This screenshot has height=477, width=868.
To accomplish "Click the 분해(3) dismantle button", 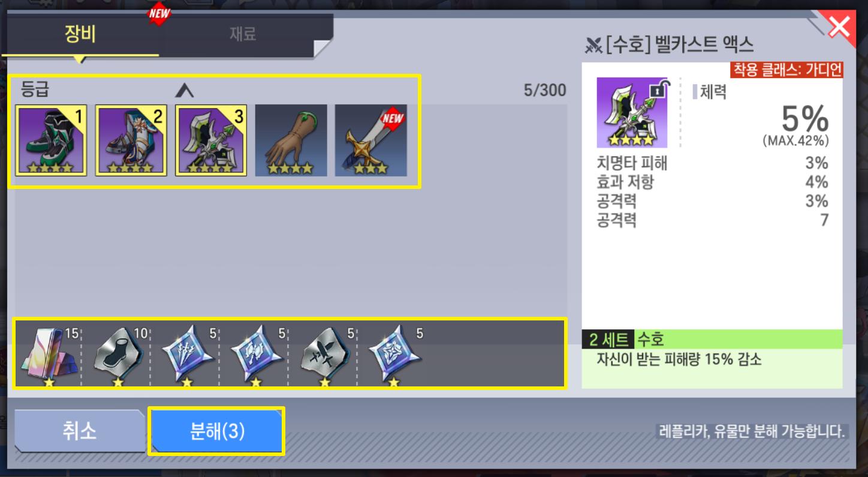I will [216, 431].
